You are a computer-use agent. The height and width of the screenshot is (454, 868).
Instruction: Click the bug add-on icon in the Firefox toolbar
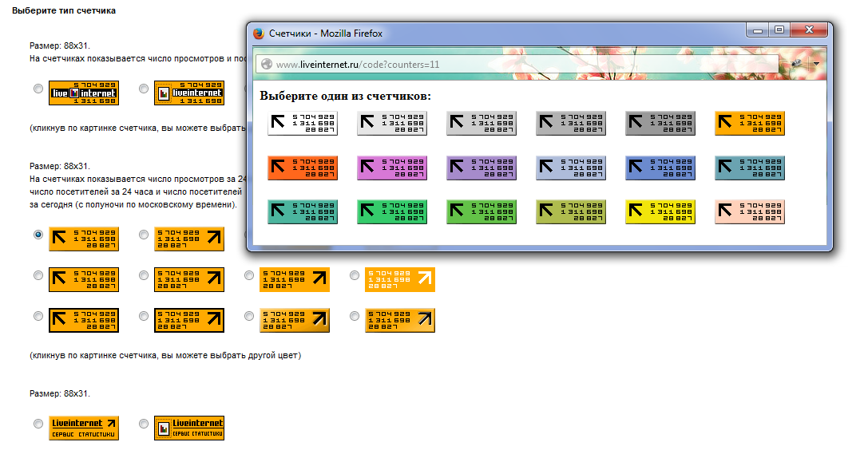(x=797, y=64)
